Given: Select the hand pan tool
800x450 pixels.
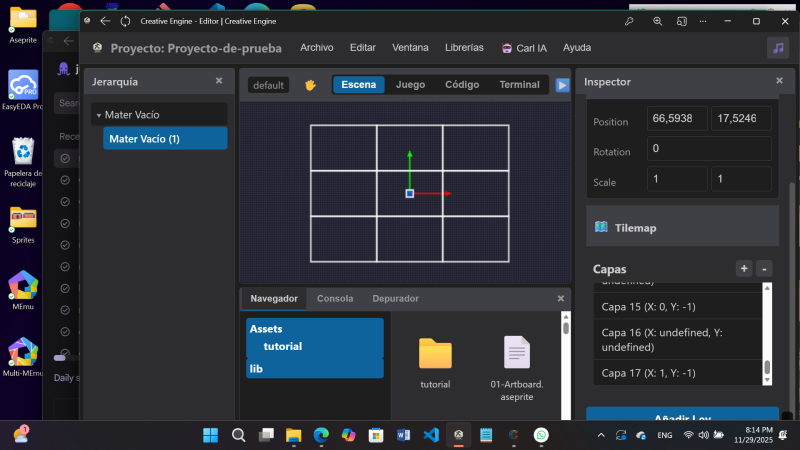Looking at the screenshot, I should coord(310,85).
